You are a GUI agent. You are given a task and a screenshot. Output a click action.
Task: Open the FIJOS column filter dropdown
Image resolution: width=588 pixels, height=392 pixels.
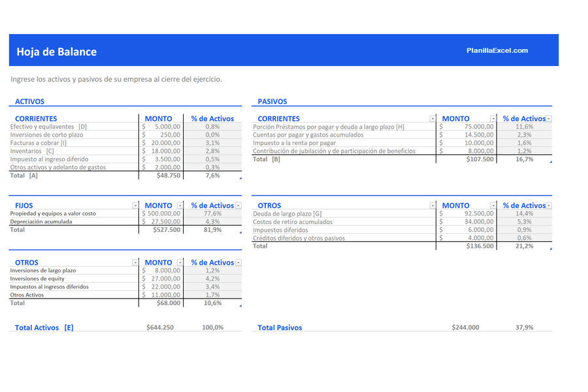click(x=135, y=205)
